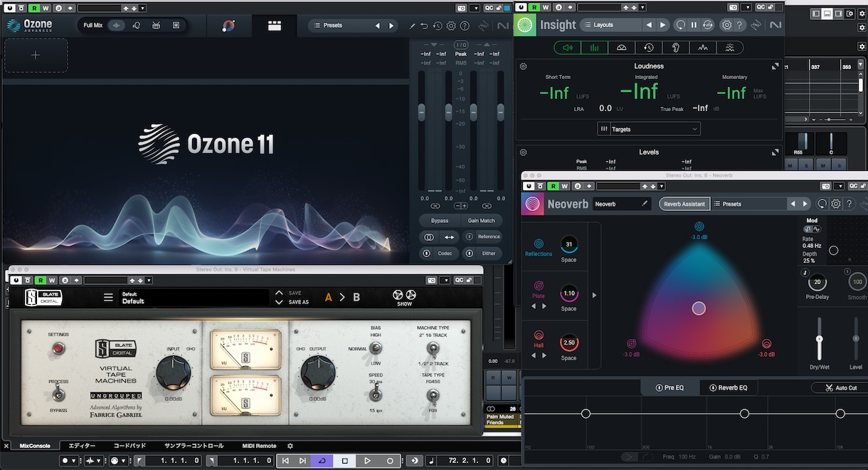Expand the Neoverb engine panel arrow
Screen dimensions: 868x470
coord(595,295)
